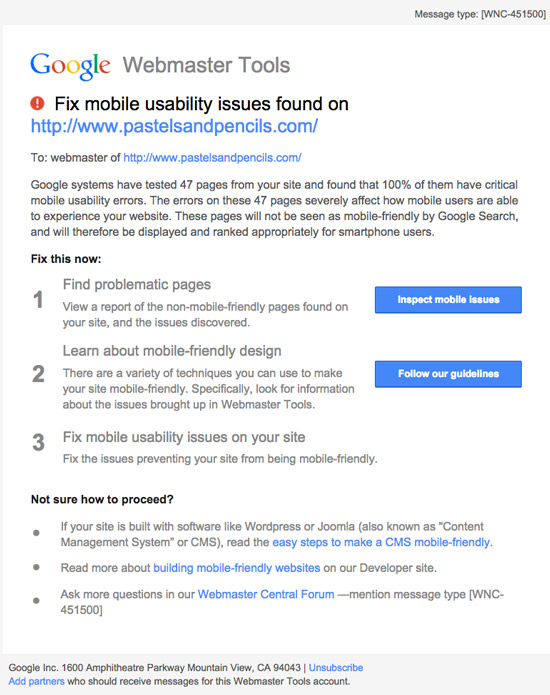
Task: Open the webmaster site link after 'To:'
Action: (212, 158)
